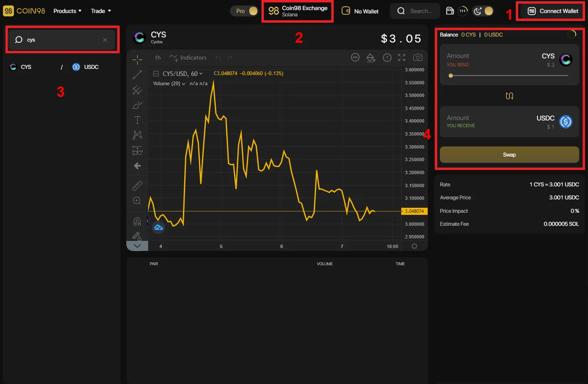588x384 pixels.
Task: Click the $3.05 price display
Action: [x=401, y=39]
